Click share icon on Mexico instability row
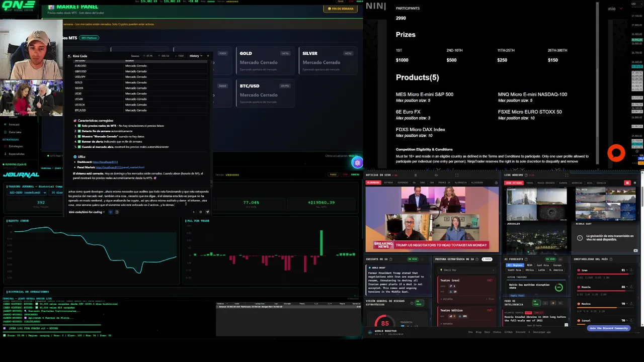 631,304
